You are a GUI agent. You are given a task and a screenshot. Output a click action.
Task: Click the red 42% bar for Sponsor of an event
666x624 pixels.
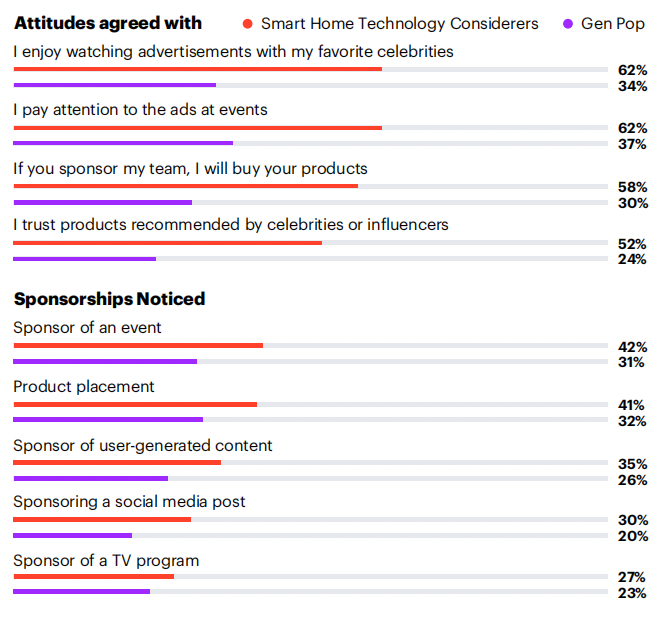click(138, 346)
